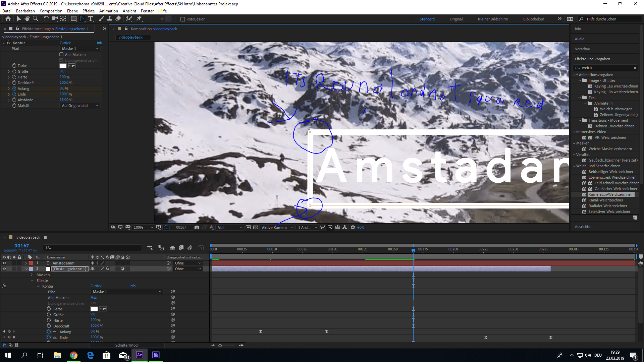The width and height of the screenshot is (644, 362).
Task: Check the Alle Masken checkbox
Action: (61, 54)
